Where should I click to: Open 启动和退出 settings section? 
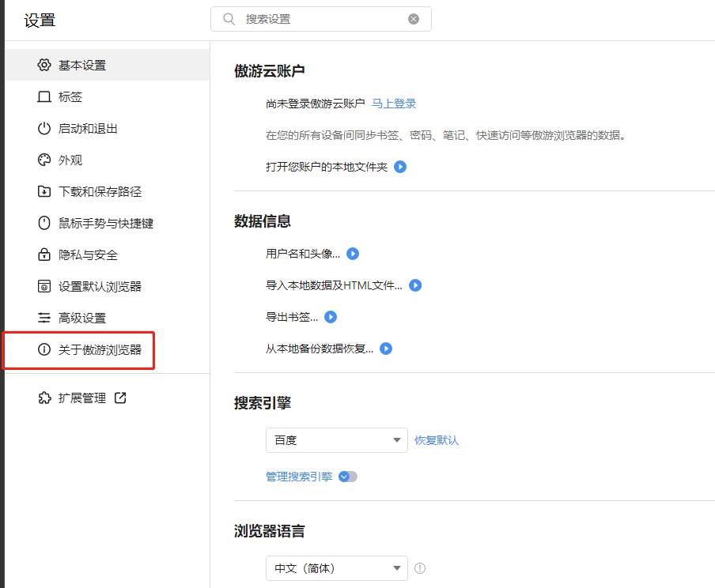(x=108, y=128)
